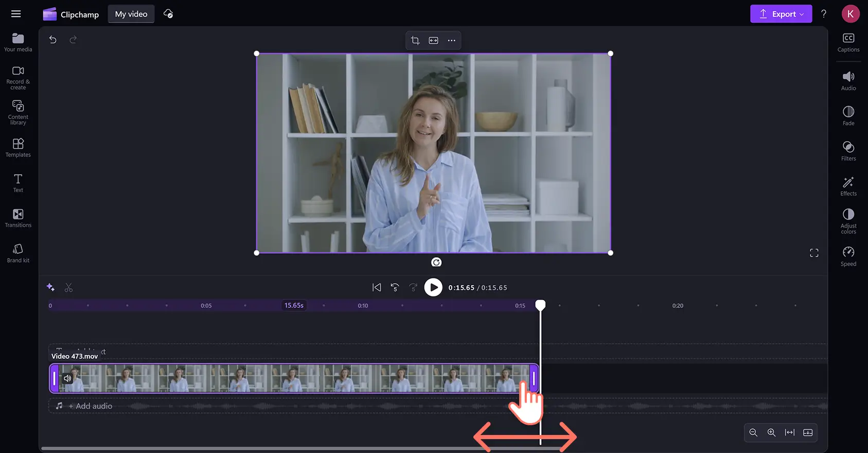The width and height of the screenshot is (868, 453).
Task: Redo the last action
Action: click(73, 40)
